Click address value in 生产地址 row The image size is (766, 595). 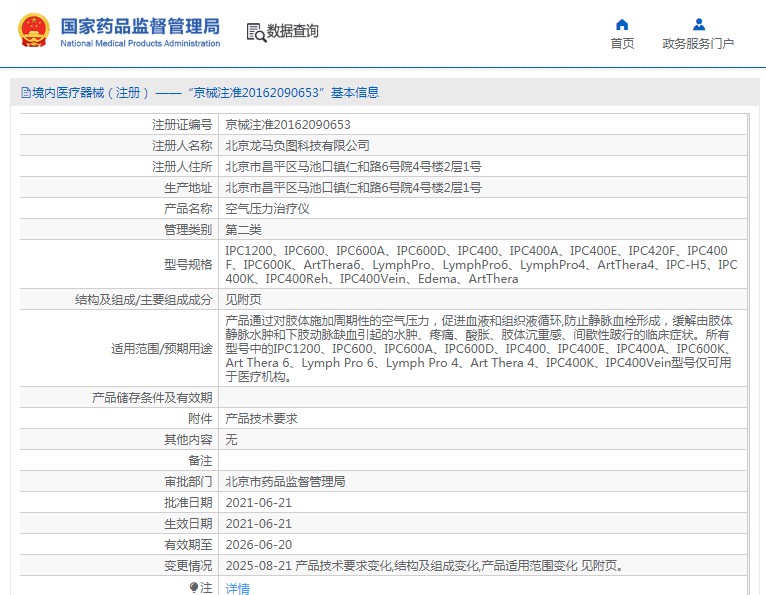[x=353, y=188]
